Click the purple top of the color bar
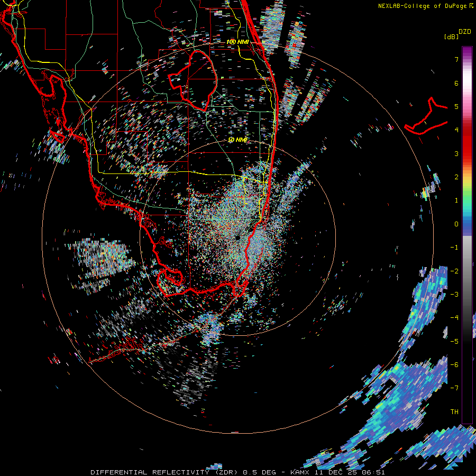This screenshot has width=476, height=476. (467, 52)
